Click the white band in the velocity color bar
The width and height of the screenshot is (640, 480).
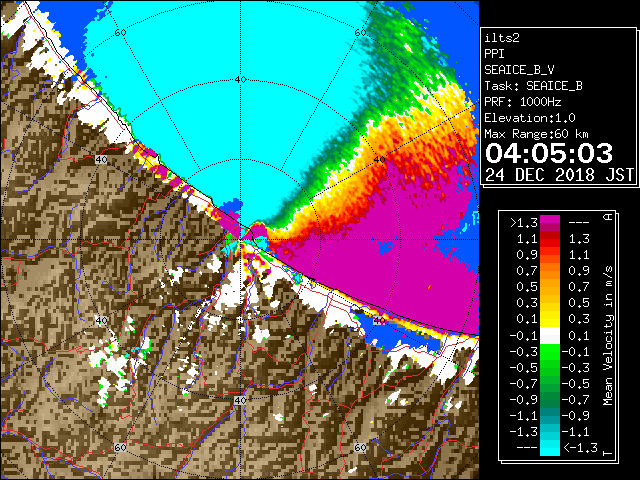tap(550, 336)
